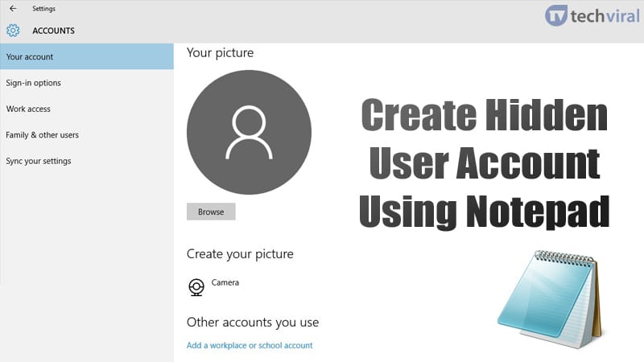
Task: Click the Camera app label
Action: coord(225,282)
